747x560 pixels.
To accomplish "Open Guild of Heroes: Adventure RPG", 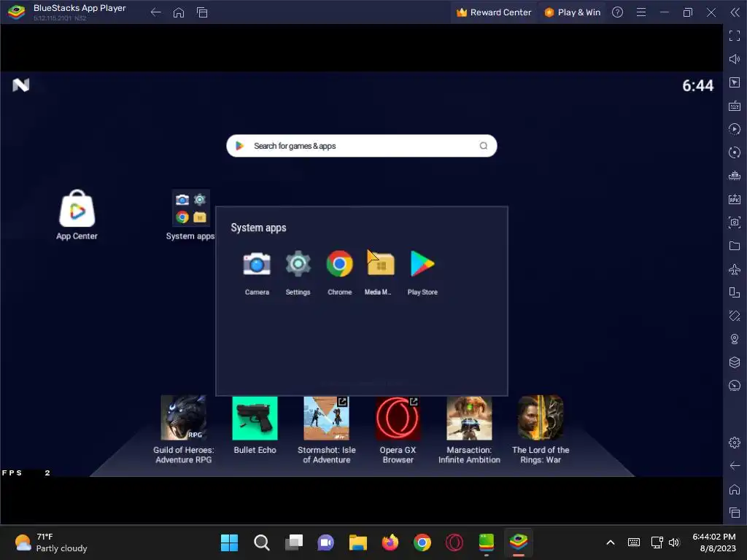I will coord(183,418).
